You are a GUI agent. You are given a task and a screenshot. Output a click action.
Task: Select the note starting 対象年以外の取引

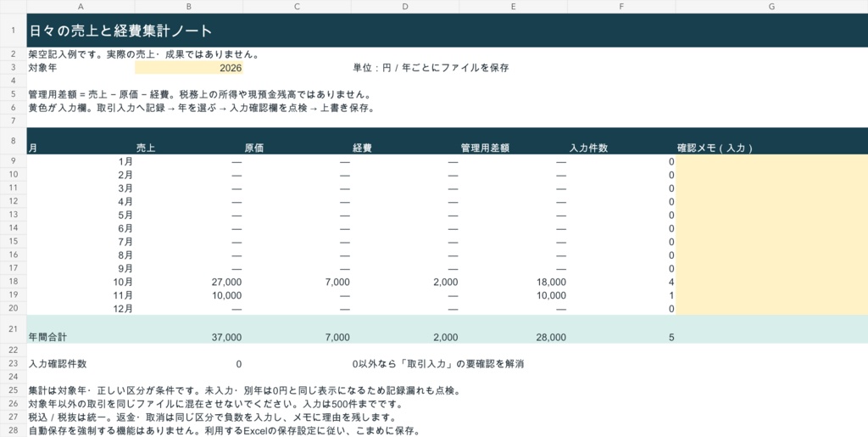215,404
